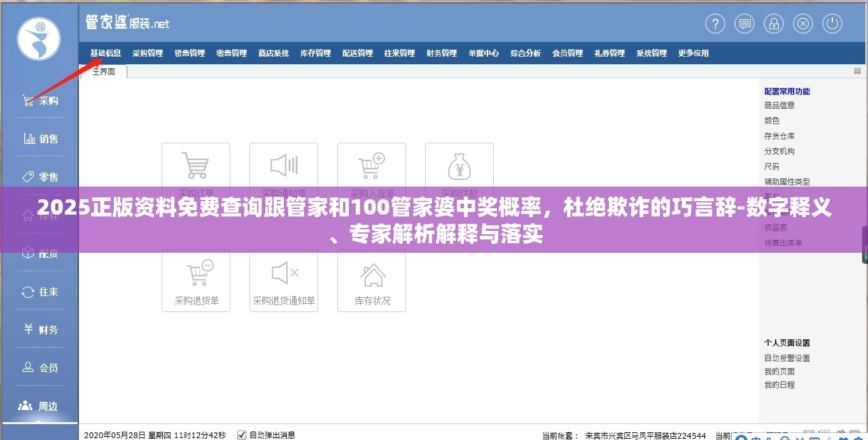Click the round user avatar logo
This screenshot has height=440, width=868.
(39, 39)
